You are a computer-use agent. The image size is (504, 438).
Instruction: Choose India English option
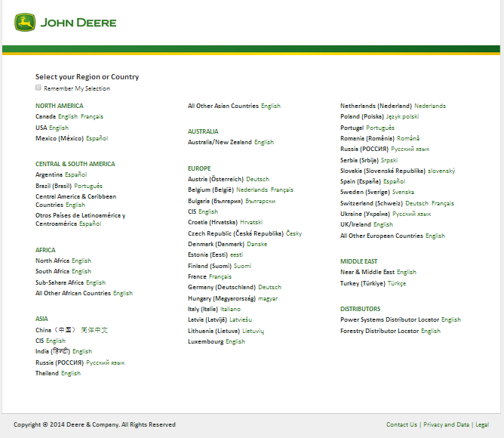pyautogui.click(x=82, y=351)
